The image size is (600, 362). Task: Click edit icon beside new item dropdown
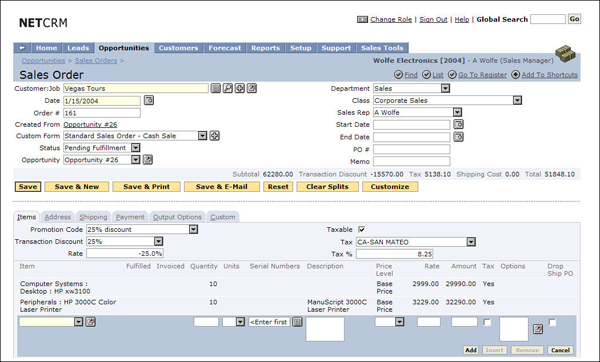point(90,322)
